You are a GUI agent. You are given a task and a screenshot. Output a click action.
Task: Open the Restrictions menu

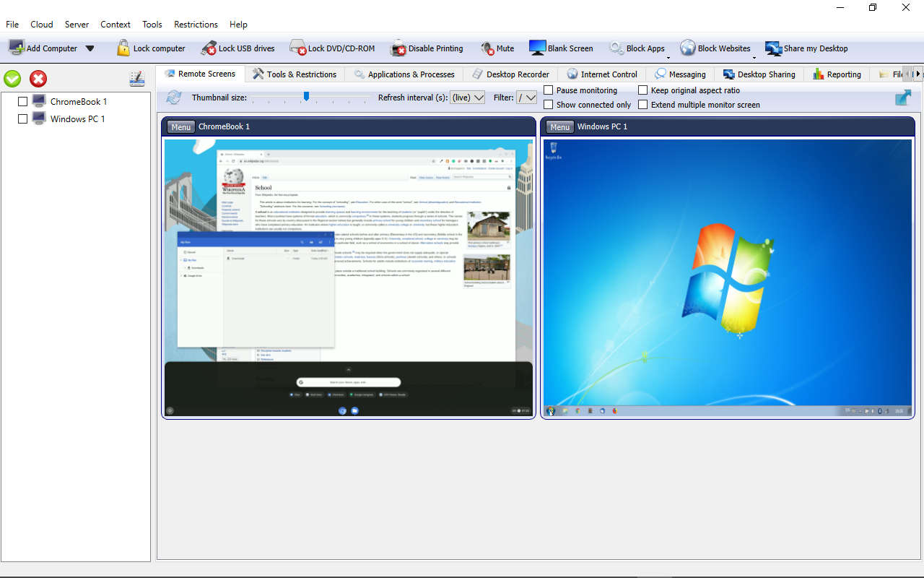point(196,24)
